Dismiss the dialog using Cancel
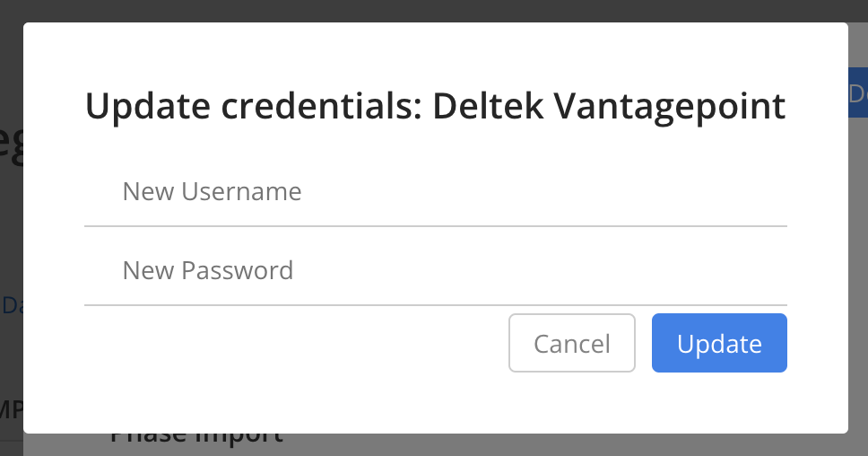Screen dimensions: 868x456 coord(572,343)
